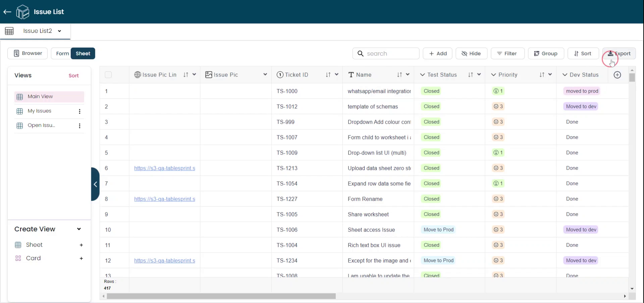Open the Browser tab
The image size is (644, 303).
tap(28, 53)
